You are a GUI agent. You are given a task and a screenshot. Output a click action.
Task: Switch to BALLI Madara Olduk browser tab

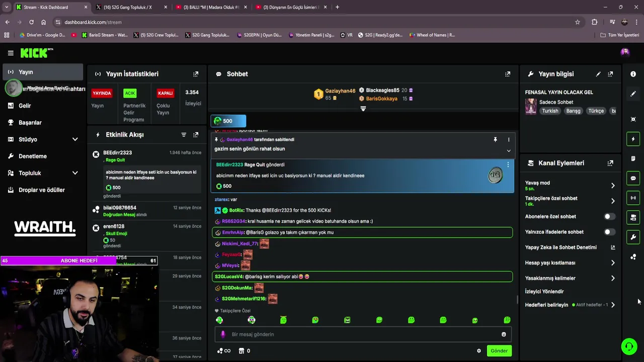(x=211, y=7)
